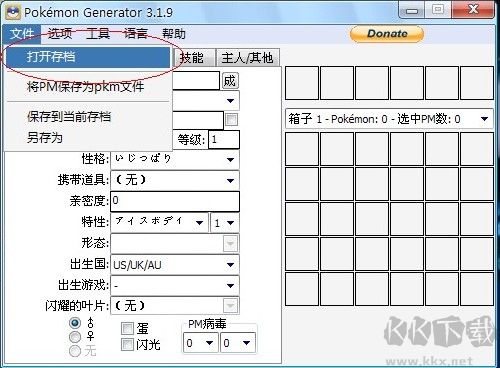Open the 形态 form dropdown
500x368 pixels.
coord(230,244)
